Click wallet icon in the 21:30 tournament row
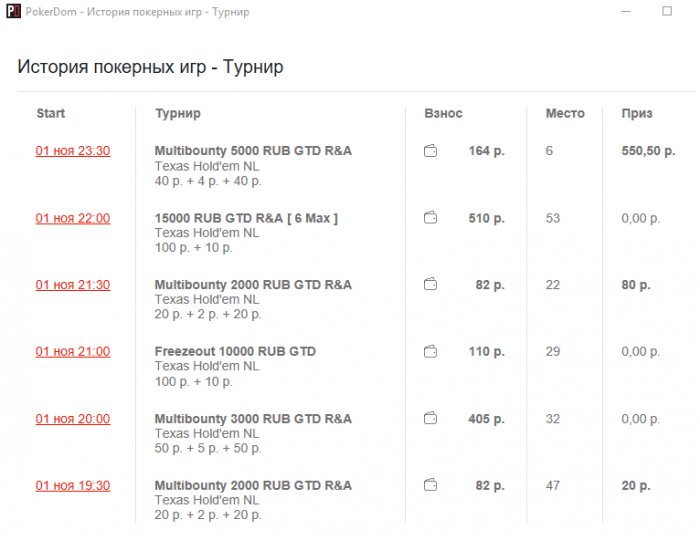Screen dimensions: 700x540 click(x=430, y=285)
